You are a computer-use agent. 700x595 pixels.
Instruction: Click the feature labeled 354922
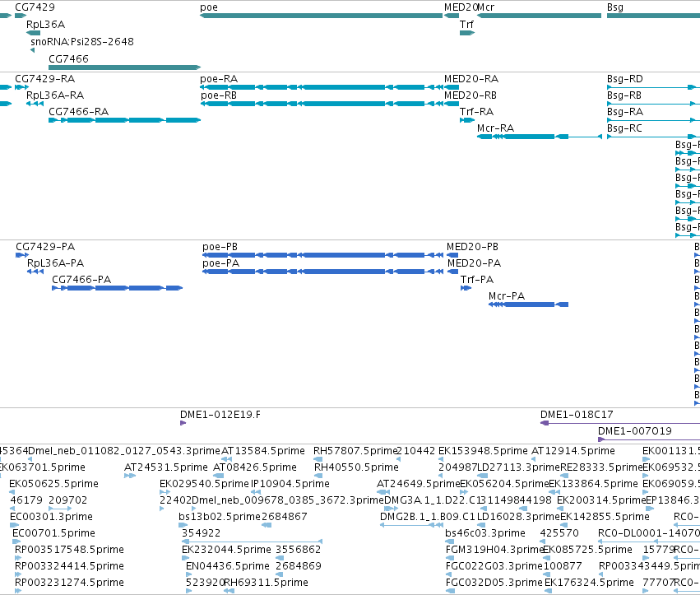[201, 533]
